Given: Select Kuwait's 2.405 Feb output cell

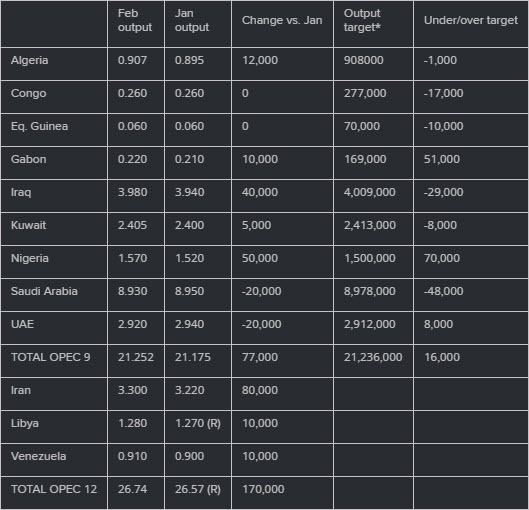Looking at the screenshot, I should (132, 225).
